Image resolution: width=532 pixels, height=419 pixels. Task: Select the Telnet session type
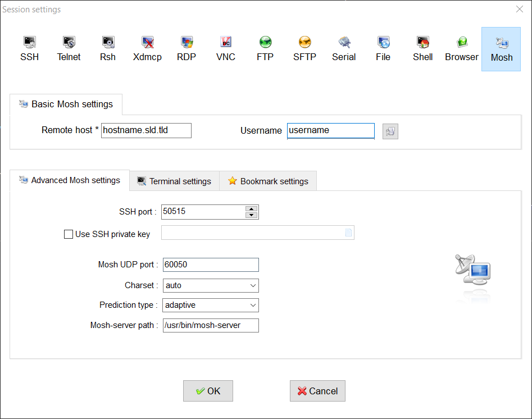(x=69, y=48)
